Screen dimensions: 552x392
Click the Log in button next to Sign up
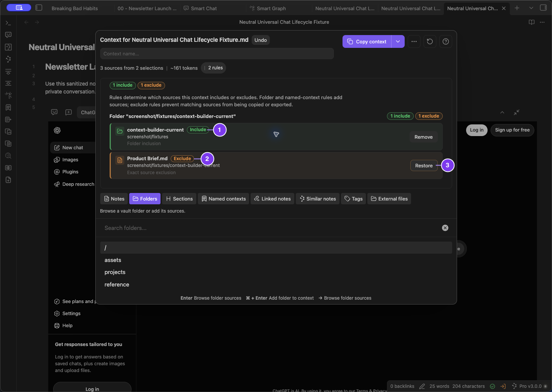point(477,130)
